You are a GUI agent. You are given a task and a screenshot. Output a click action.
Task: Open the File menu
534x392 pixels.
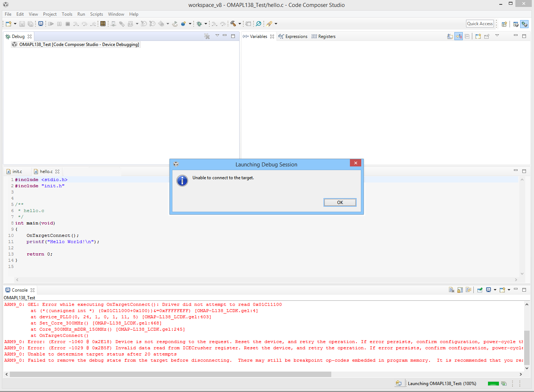[x=8, y=14]
